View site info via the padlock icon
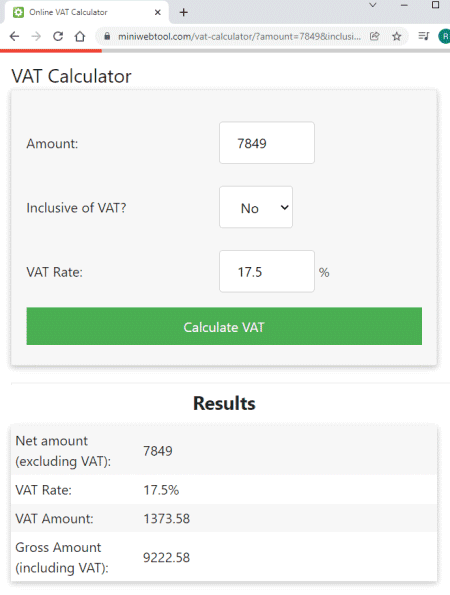Image resolution: width=450 pixels, height=595 pixels. coord(107,36)
